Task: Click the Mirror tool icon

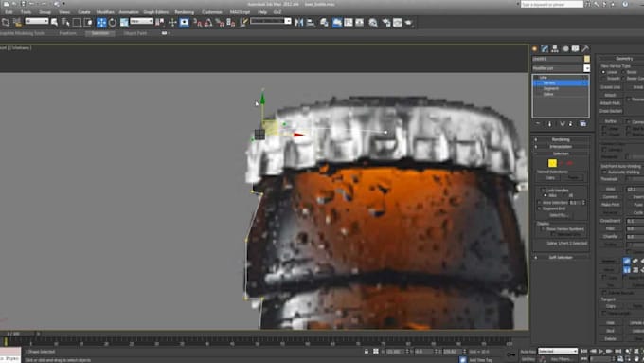Action: pyautogui.click(x=299, y=23)
